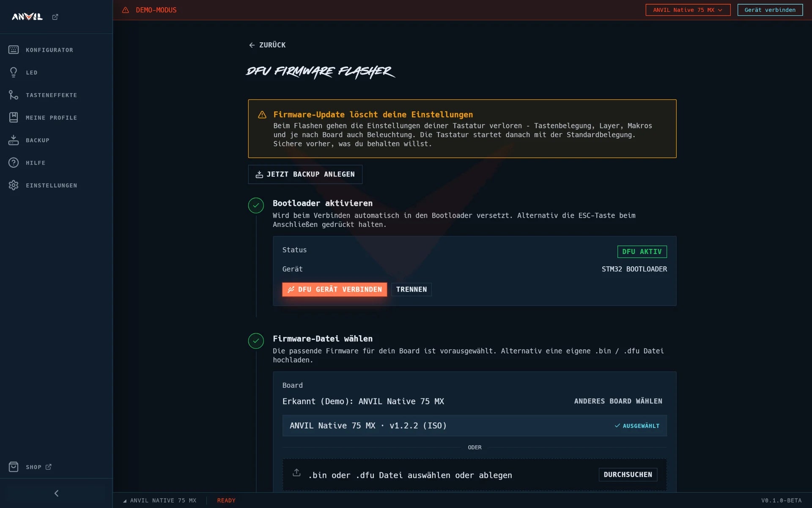Click the green checkmark for Firmware-Datei wählen
The height and width of the screenshot is (508, 812).
pyautogui.click(x=256, y=341)
